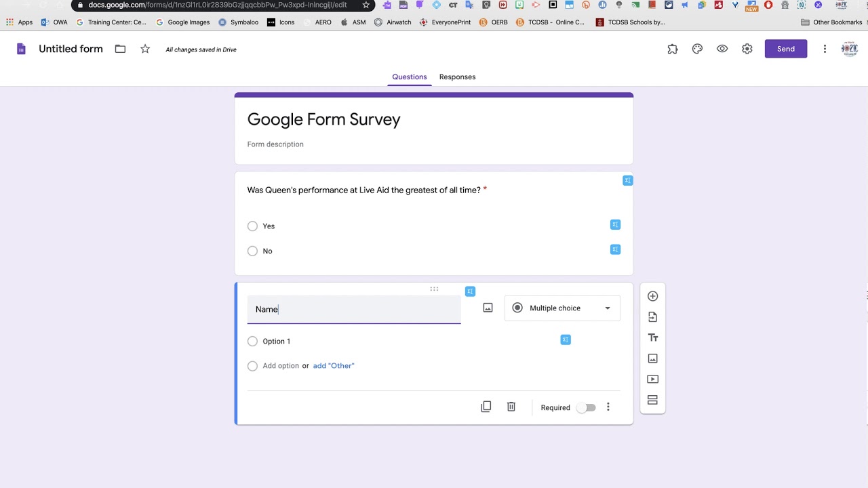Switch to the Responses tab

pyautogui.click(x=457, y=77)
